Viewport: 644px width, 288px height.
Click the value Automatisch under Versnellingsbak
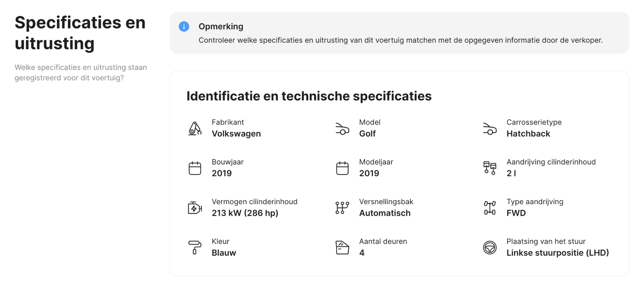pyautogui.click(x=385, y=213)
